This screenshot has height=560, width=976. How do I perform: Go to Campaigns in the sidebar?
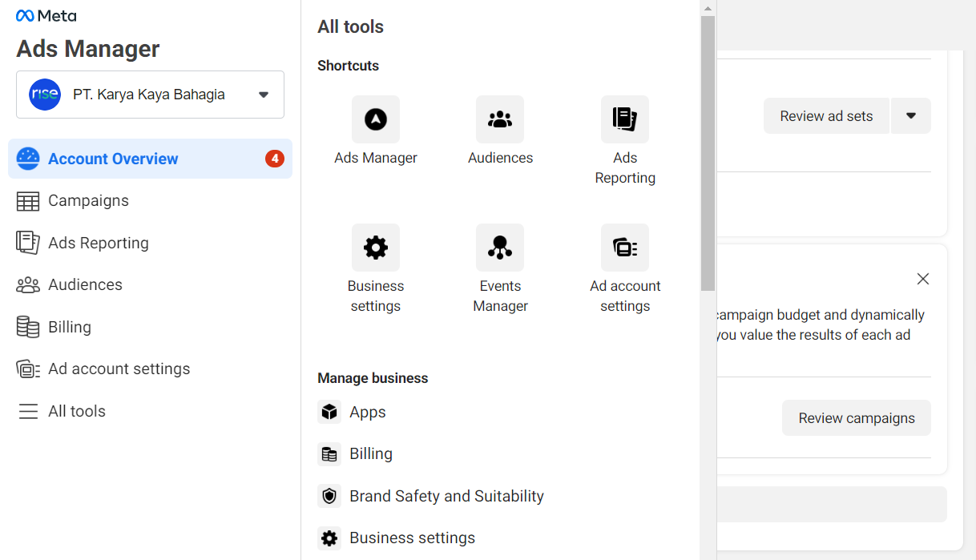150,201
